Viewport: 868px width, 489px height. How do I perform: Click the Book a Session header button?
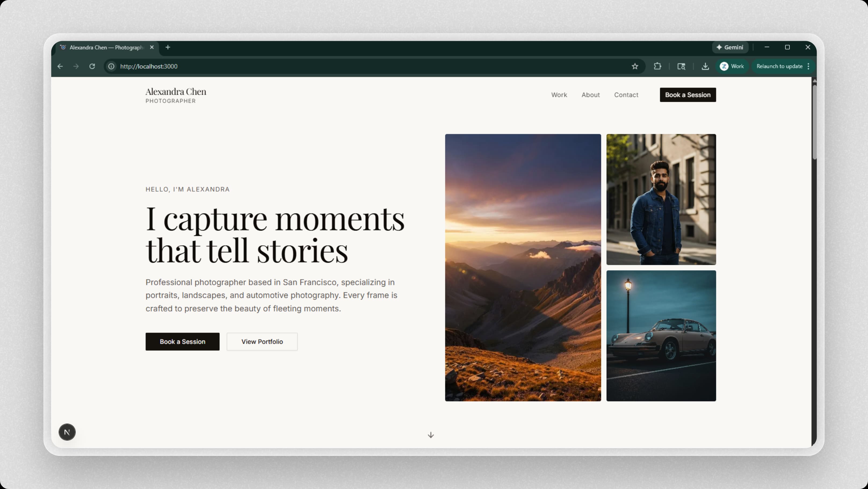688,95
